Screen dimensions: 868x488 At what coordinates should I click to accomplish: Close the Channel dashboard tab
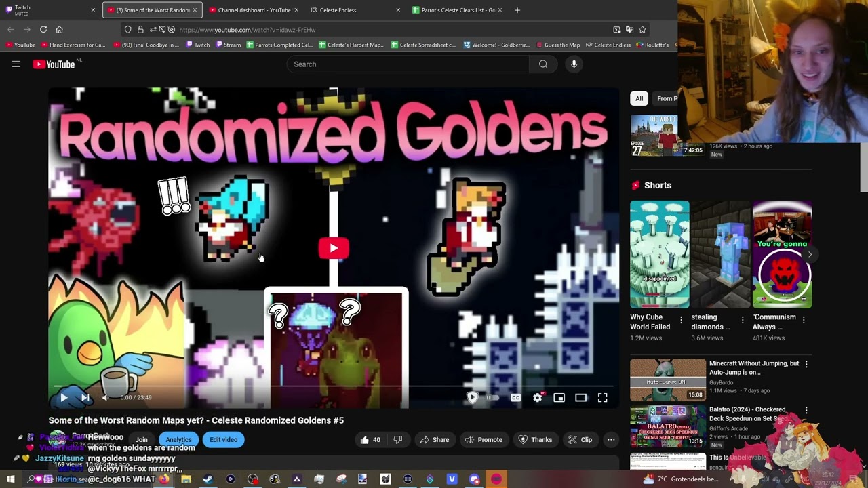tap(296, 10)
